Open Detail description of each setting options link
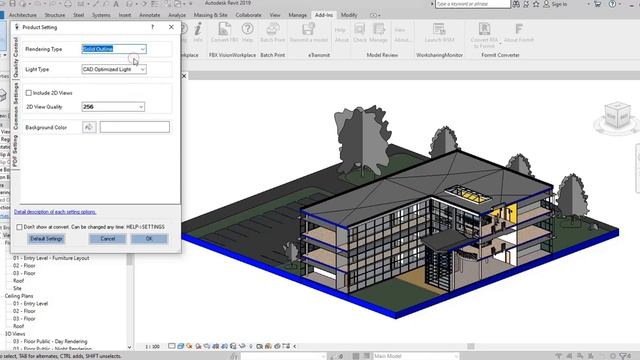 (55, 212)
